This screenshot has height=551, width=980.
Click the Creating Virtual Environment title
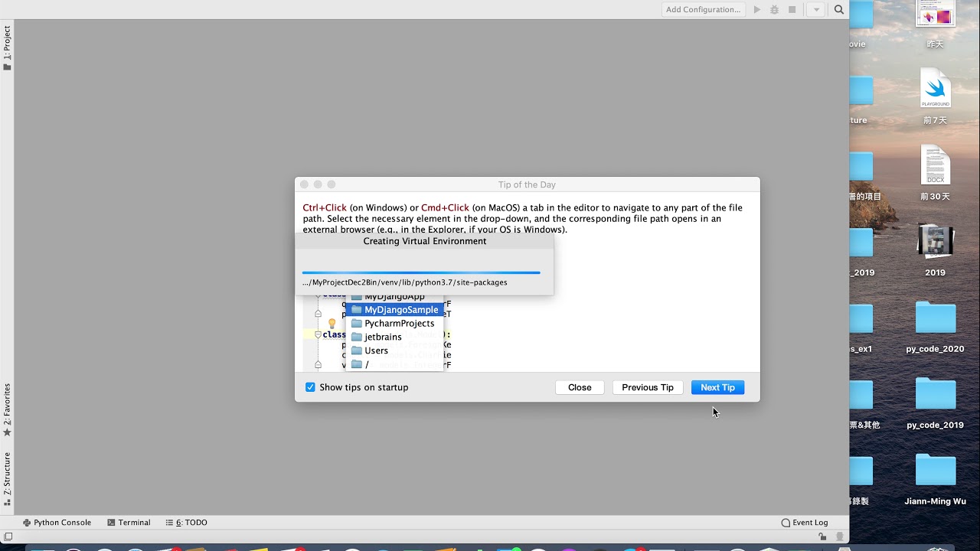[425, 241]
